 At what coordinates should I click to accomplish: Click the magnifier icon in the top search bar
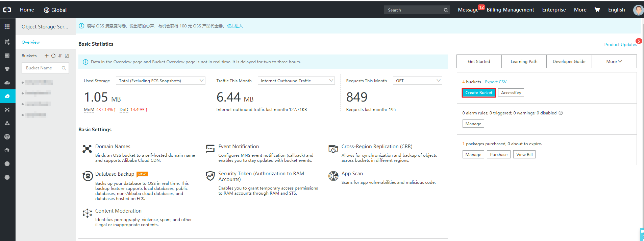(446, 10)
